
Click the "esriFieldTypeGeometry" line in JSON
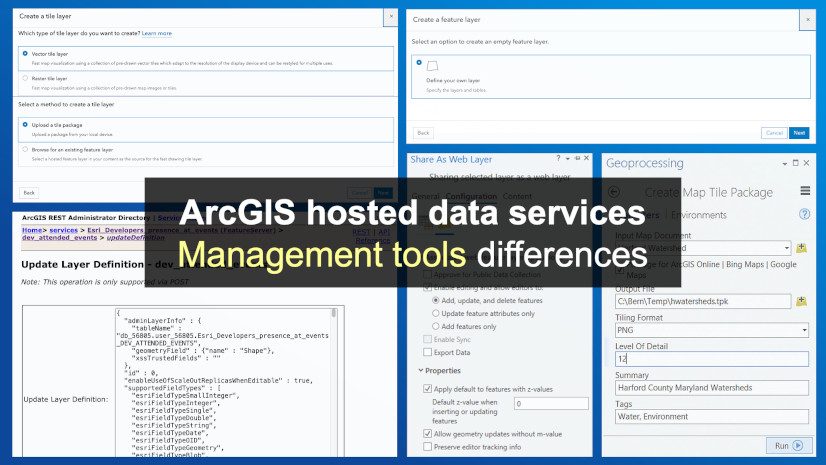[177, 448]
